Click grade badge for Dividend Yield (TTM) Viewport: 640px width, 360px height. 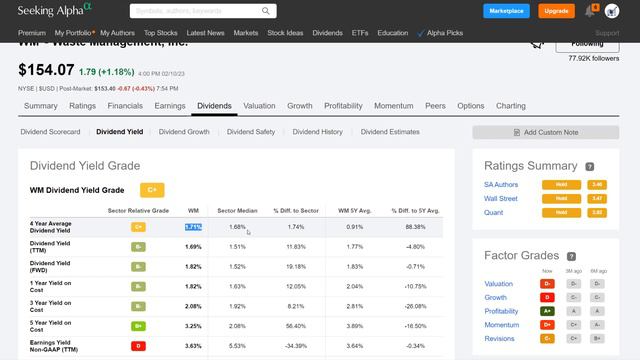[138, 247]
